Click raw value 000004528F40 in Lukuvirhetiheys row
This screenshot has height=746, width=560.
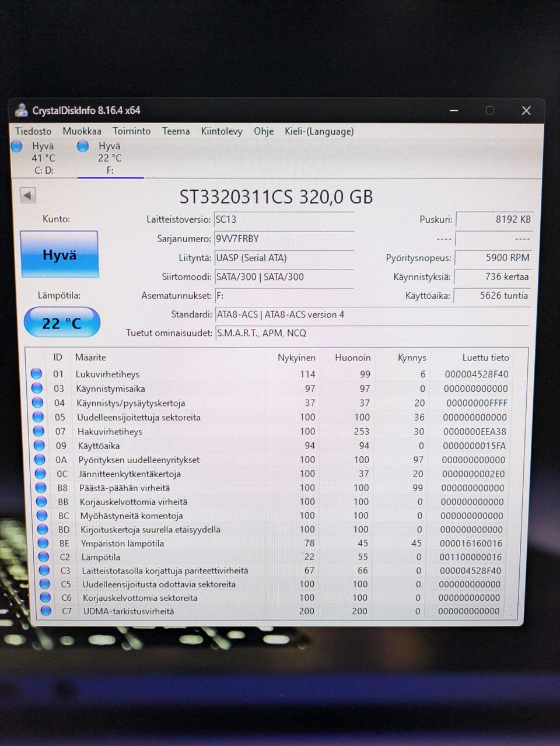coord(476,374)
